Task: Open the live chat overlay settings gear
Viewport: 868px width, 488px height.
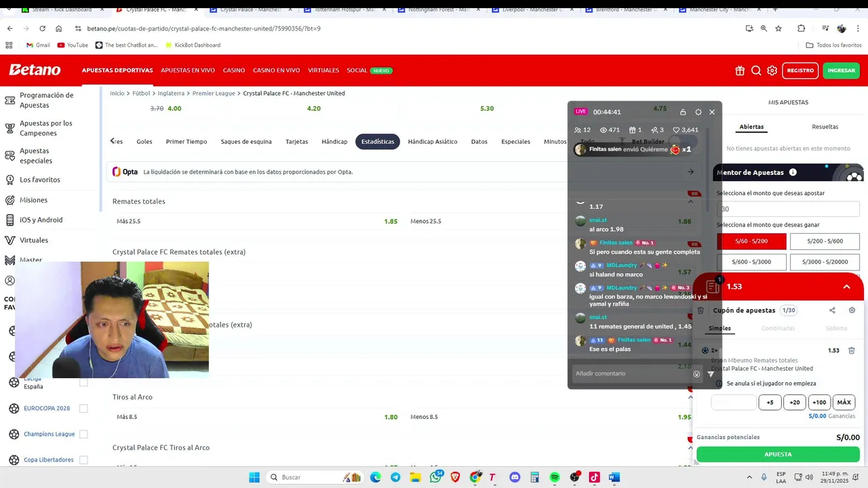Action: click(x=698, y=112)
